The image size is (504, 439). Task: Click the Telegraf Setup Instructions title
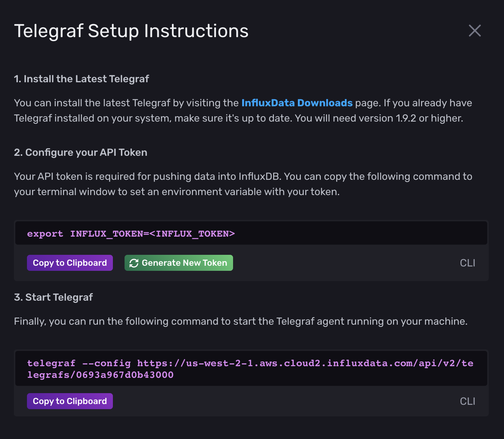[131, 31]
